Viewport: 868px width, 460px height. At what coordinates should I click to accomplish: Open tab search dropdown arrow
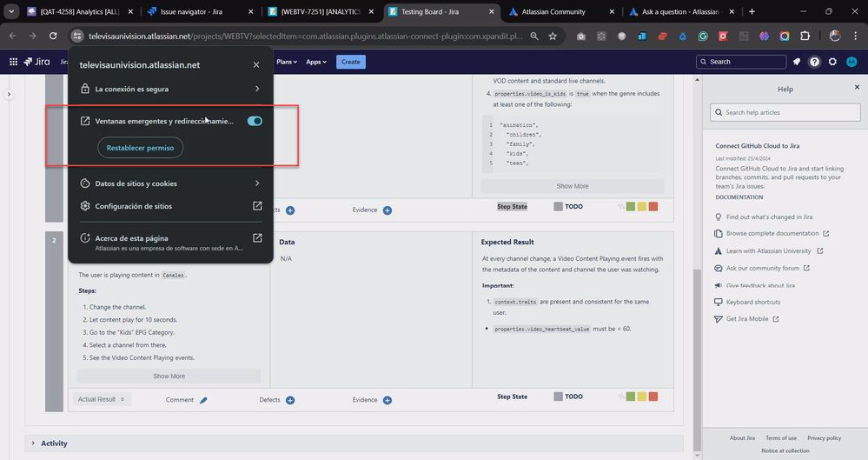tap(11, 11)
